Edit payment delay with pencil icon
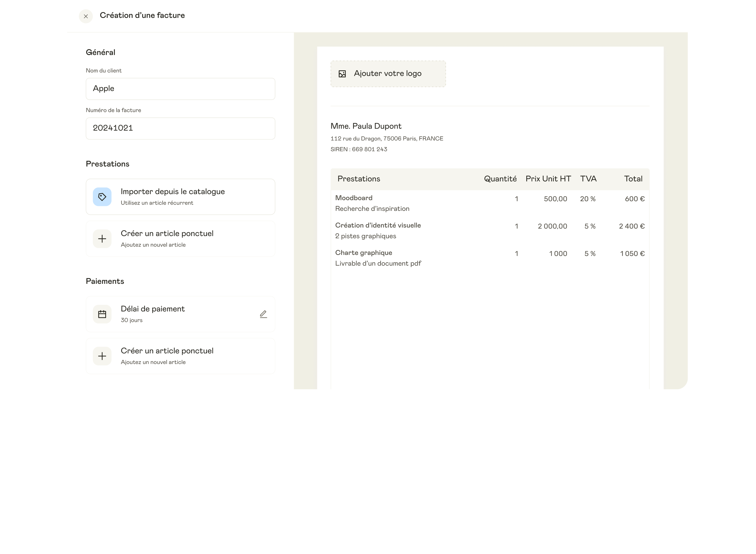756x554 pixels. coord(263,314)
